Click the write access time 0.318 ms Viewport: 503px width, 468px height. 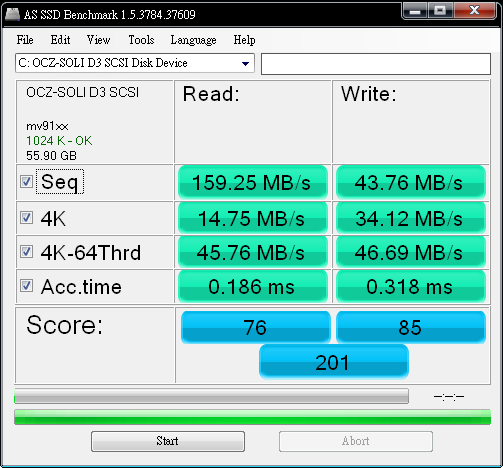pos(411,287)
